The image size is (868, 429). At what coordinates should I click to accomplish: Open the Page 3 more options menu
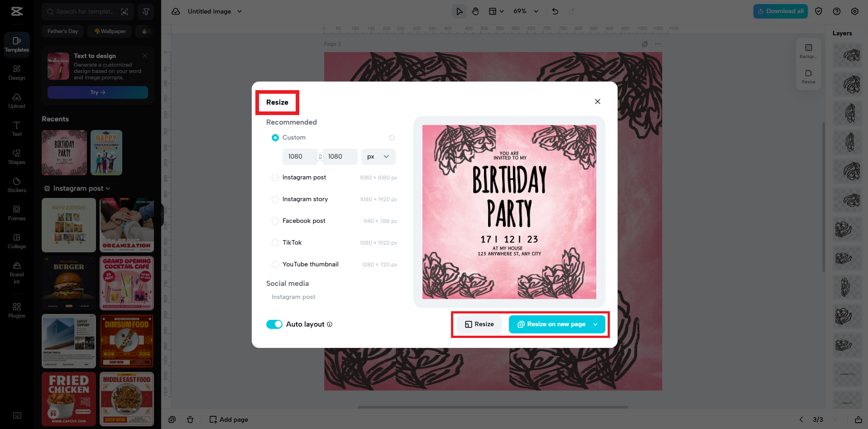(658, 44)
